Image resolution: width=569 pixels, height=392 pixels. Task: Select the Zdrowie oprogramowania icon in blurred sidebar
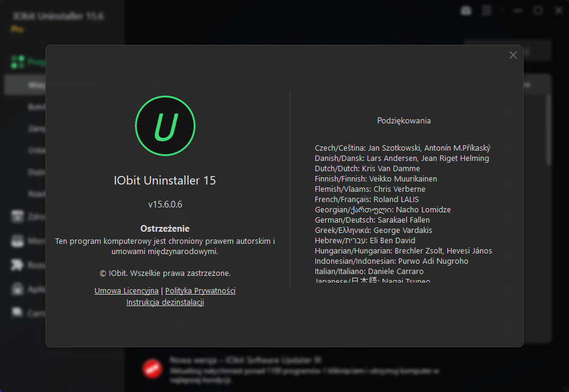click(17, 217)
